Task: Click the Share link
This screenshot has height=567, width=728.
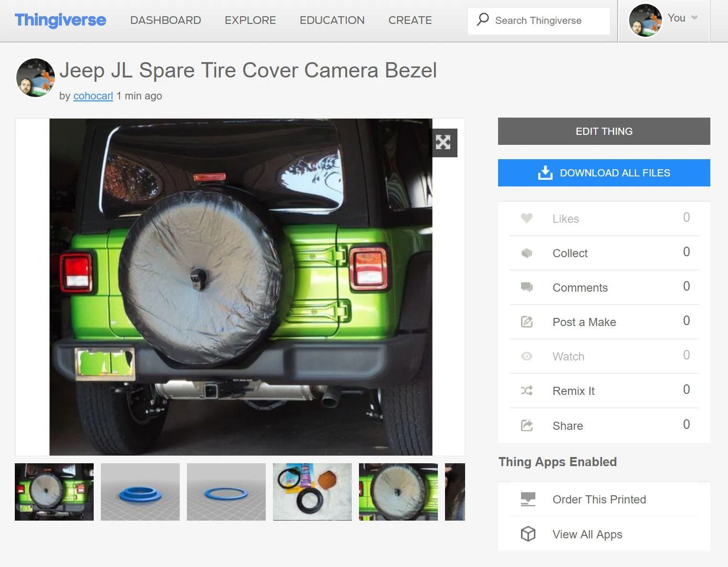Action: point(568,426)
